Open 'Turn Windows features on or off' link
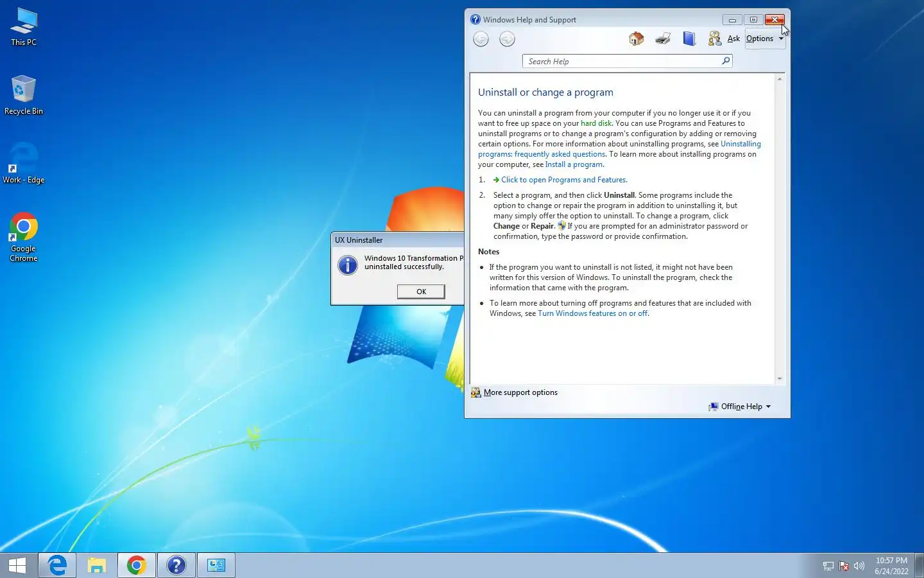The width and height of the screenshot is (924, 578). coord(592,313)
